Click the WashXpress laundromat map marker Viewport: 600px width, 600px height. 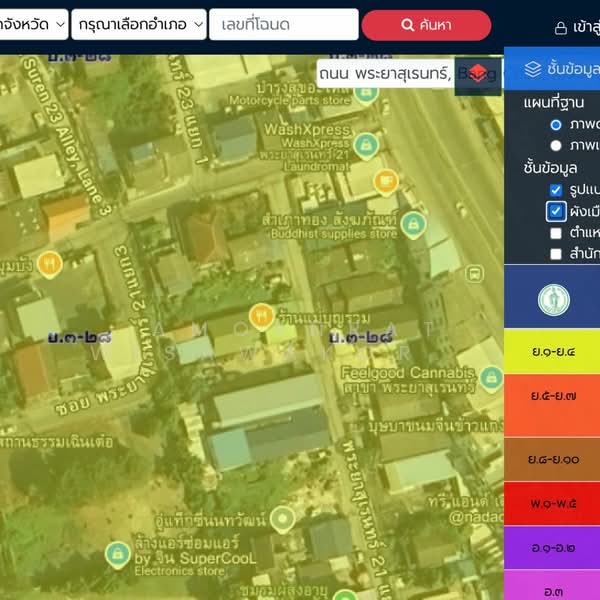click(x=366, y=144)
